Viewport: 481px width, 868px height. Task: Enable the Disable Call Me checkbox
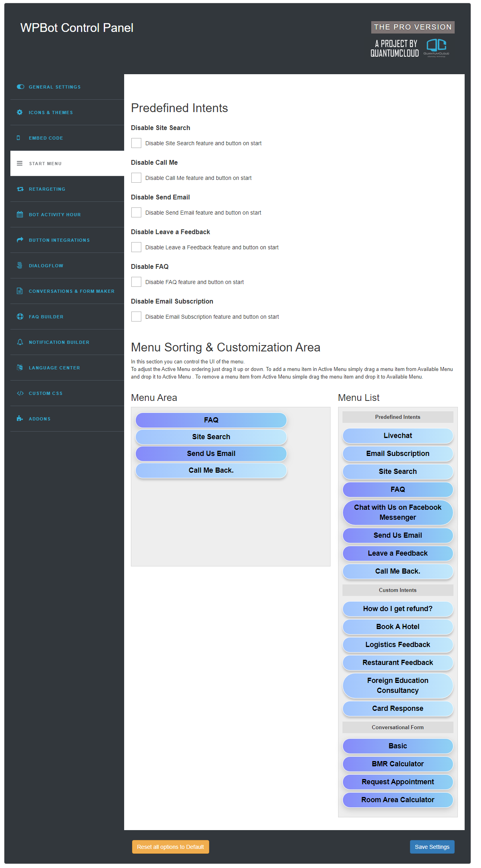coord(136,178)
